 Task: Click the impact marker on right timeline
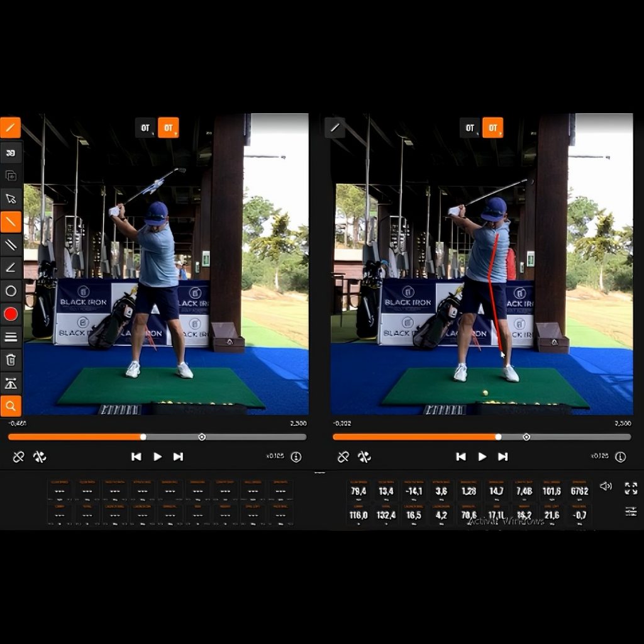tap(526, 437)
